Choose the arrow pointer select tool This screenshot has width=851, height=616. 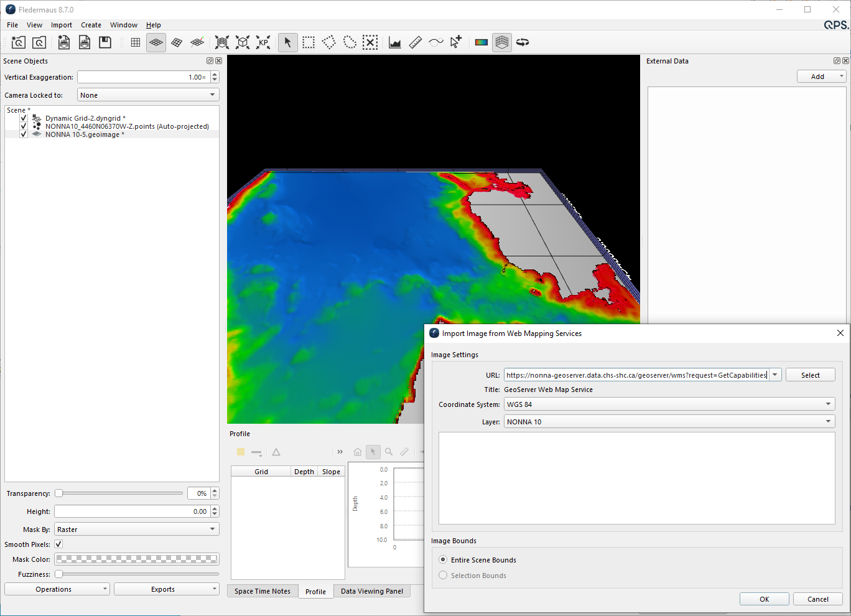point(287,42)
